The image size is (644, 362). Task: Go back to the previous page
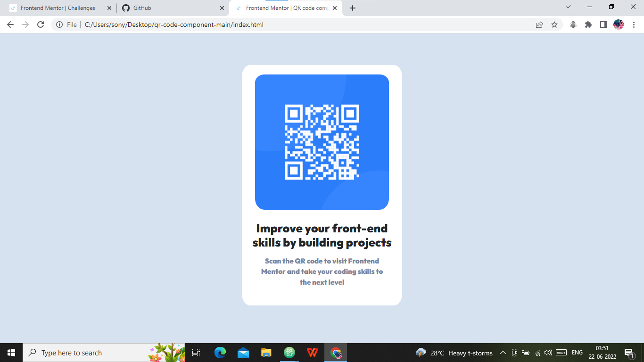pyautogui.click(x=10, y=25)
